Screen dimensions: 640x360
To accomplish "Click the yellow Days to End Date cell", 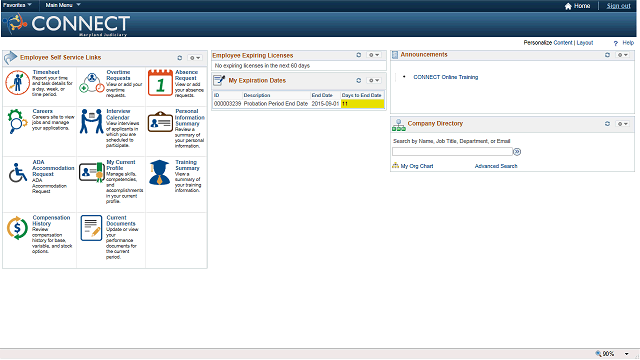I will coord(362,104).
